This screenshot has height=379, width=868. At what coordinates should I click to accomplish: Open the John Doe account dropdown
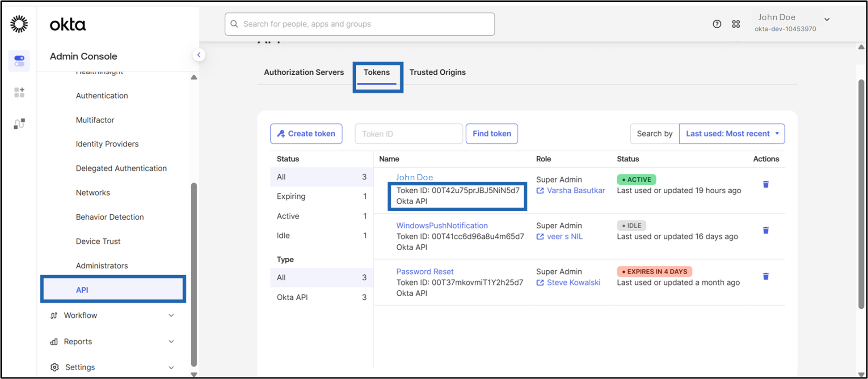click(827, 20)
